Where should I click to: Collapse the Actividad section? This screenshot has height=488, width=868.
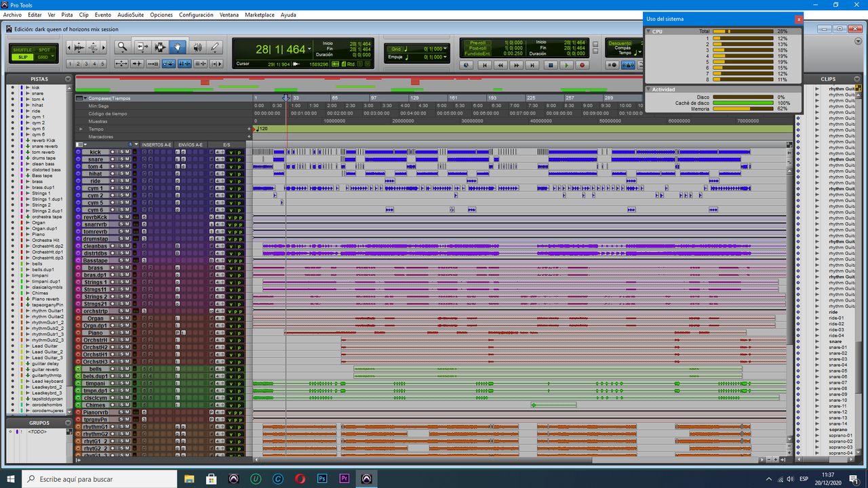tap(649, 89)
